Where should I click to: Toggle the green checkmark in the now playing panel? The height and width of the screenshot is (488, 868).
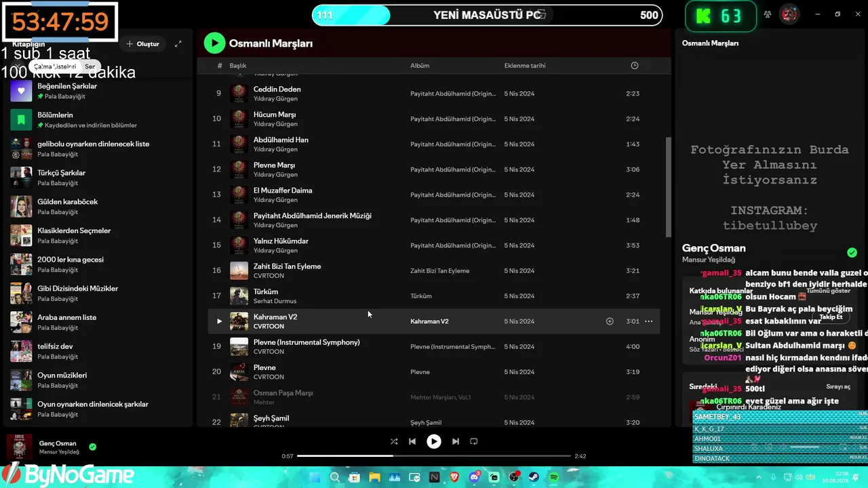[852, 253]
